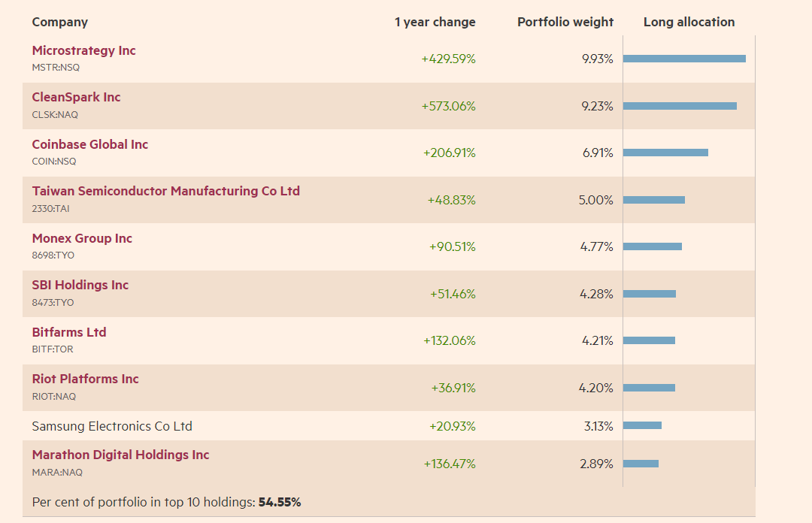Open Taiwan Semiconductor Manufacturing Co Ltd link

165,192
